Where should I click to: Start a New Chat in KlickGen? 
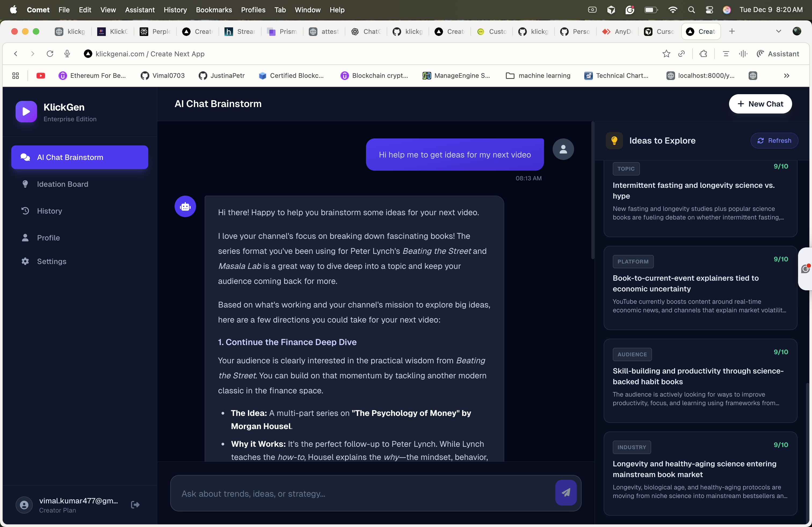pyautogui.click(x=760, y=104)
